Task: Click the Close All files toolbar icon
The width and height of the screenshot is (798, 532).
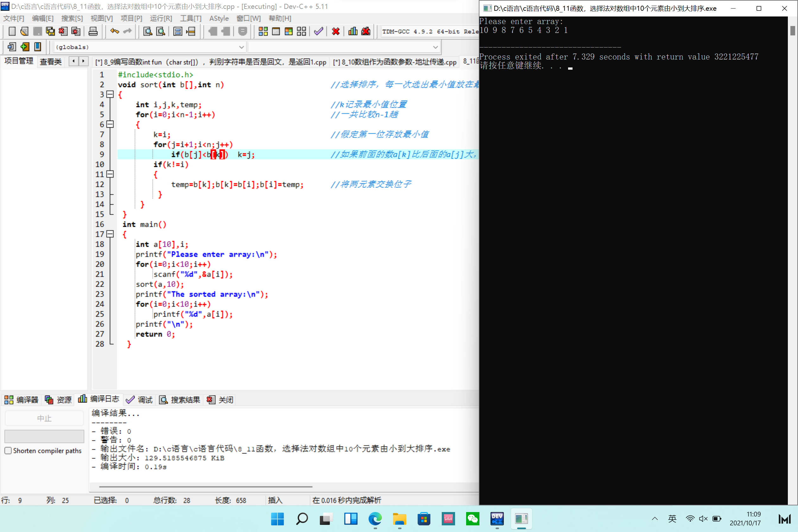Action: pos(76,32)
